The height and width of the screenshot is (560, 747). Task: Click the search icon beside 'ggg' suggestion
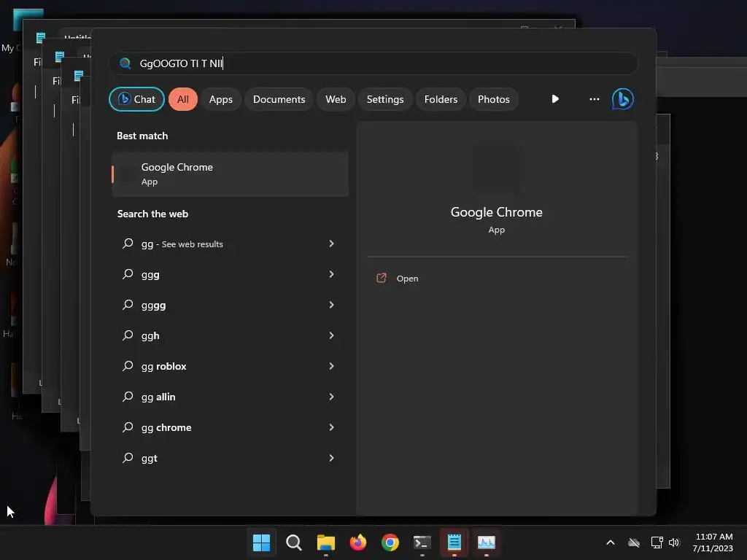click(x=128, y=274)
